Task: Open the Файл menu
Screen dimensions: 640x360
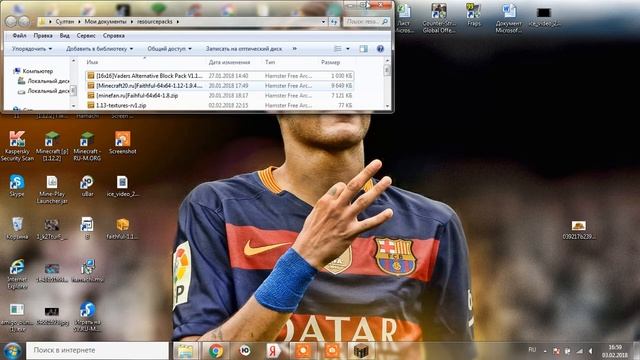Action: [x=19, y=36]
